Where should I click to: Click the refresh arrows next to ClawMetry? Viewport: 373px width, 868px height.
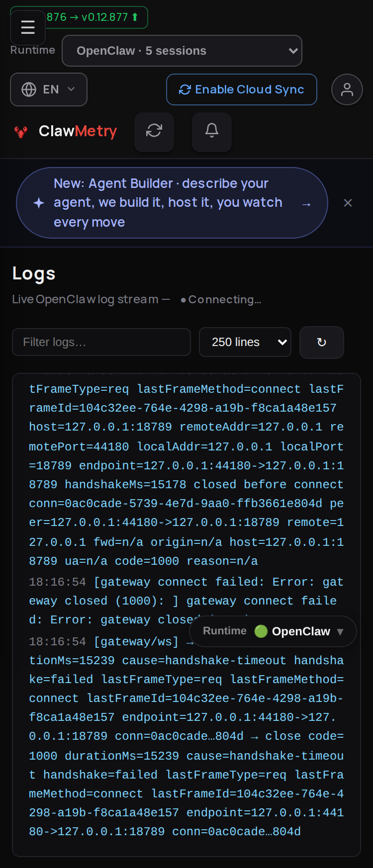click(154, 132)
